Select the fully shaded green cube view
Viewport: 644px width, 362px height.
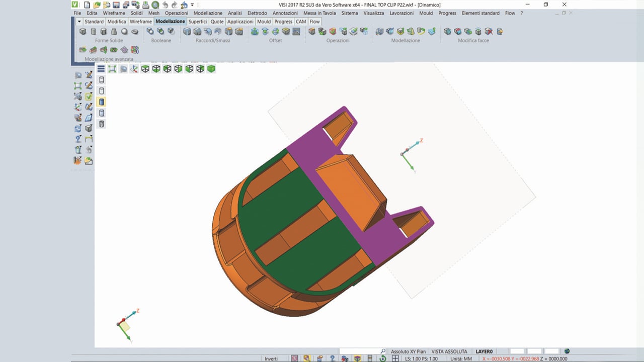tap(211, 69)
